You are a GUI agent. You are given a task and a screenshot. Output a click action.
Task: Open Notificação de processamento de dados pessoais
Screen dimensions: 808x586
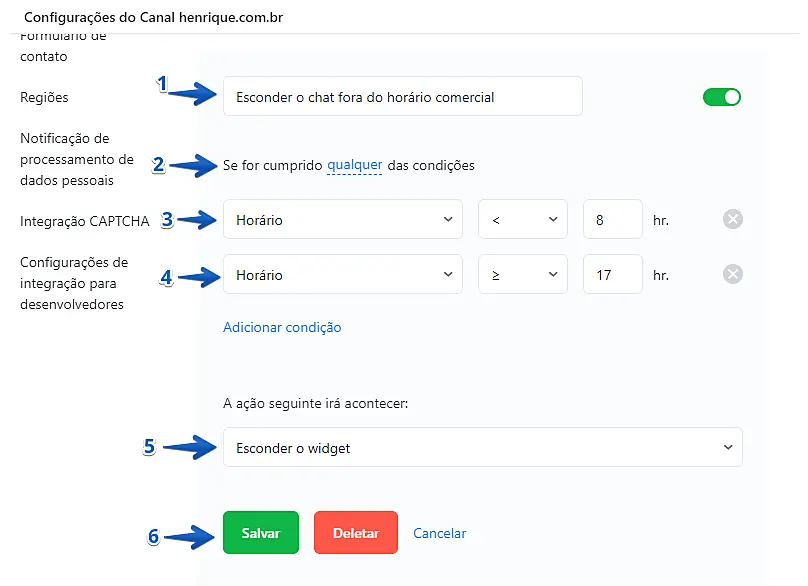click(x=77, y=159)
